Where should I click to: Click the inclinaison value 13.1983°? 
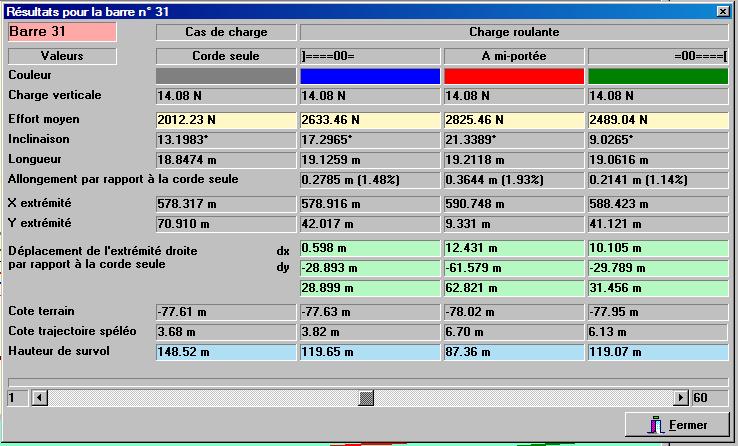click(226, 140)
